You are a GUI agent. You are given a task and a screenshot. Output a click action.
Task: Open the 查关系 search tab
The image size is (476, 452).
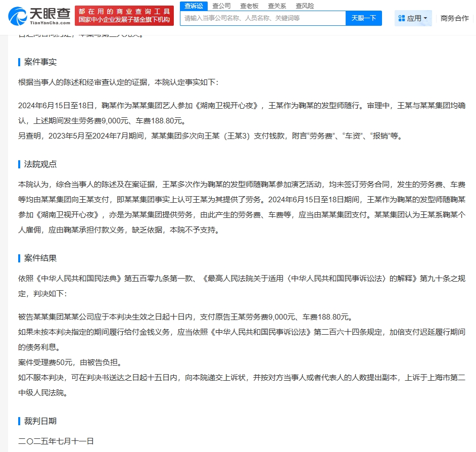[x=277, y=6]
